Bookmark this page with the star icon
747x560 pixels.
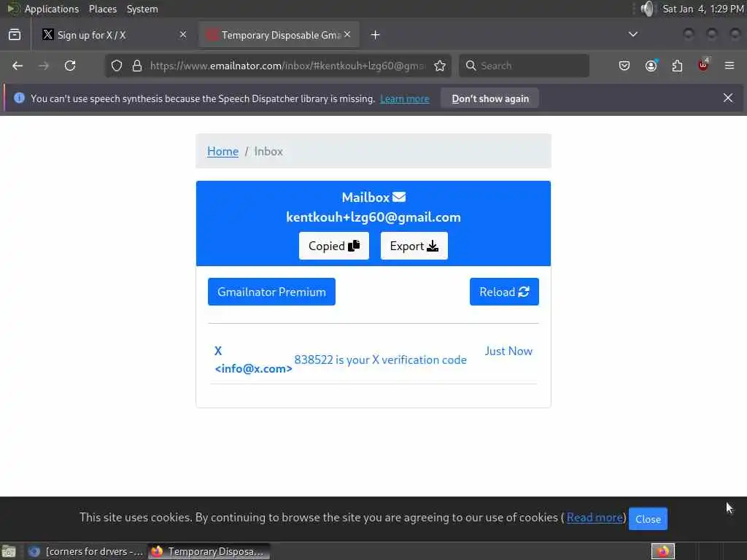tap(440, 66)
